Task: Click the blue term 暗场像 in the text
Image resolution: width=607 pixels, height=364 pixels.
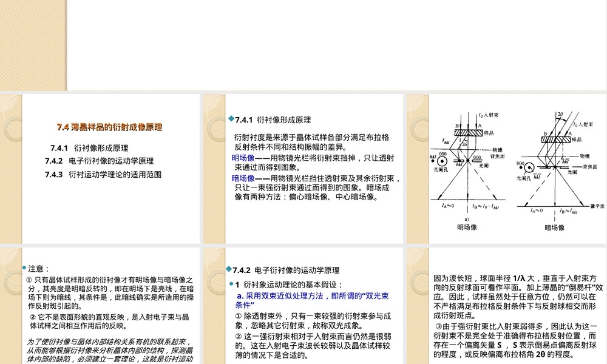Action: pyautogui.click(x=243, y=178)
